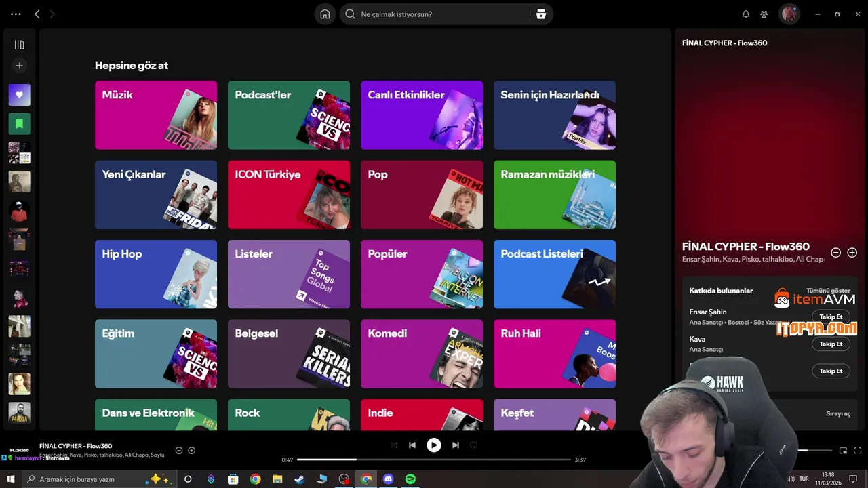Image resolution: width=868 pixels, height=488 pixels.
Task: Click 'Sırayı aç' to open the queue
Action: click(x=838, y=413)
